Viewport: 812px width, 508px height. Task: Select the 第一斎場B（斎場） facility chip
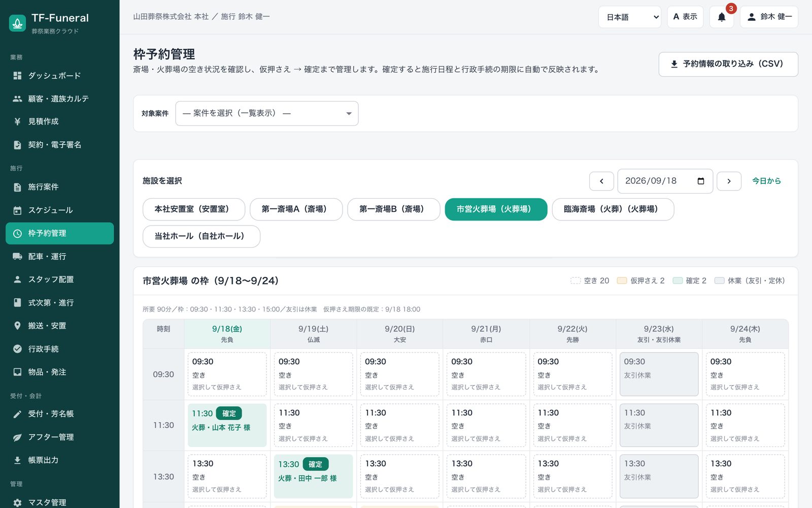coord(394,209)
